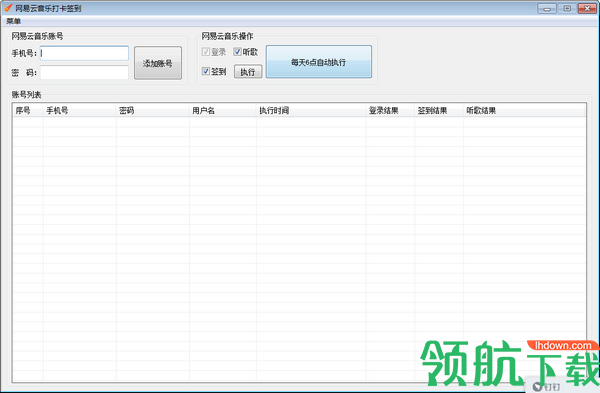The image size is (600, 393).
Task: Click the 序号 column header
Action: coord(28,111)
